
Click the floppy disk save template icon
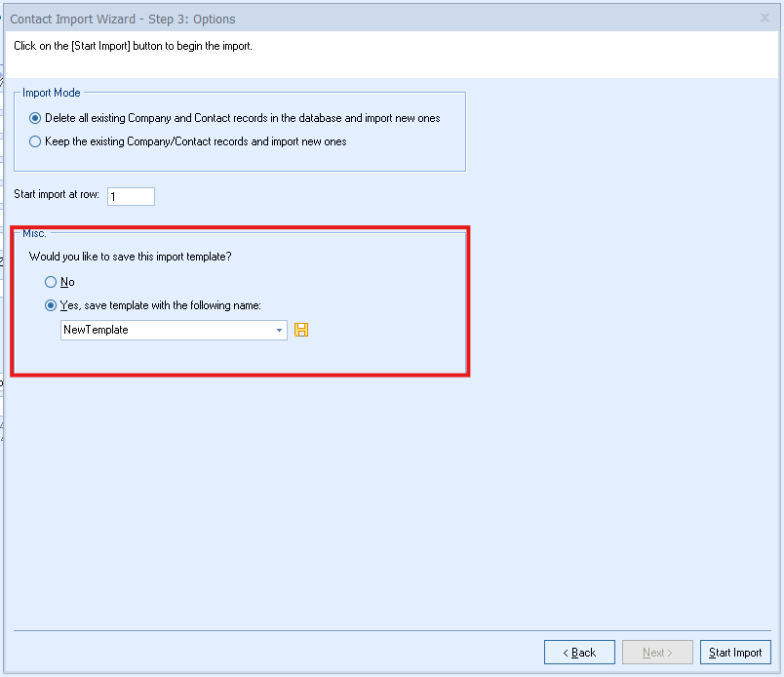[301, 331]
